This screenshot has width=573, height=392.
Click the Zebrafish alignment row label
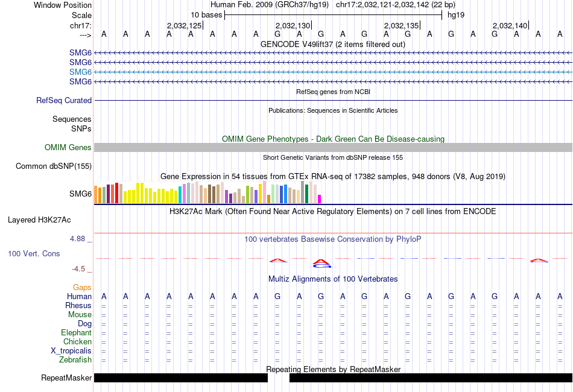click(75, 359)
